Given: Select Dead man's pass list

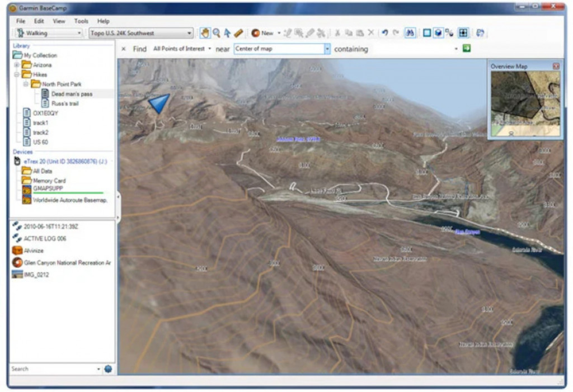Looking at the screenshot, I should click(x=72, y=94).
